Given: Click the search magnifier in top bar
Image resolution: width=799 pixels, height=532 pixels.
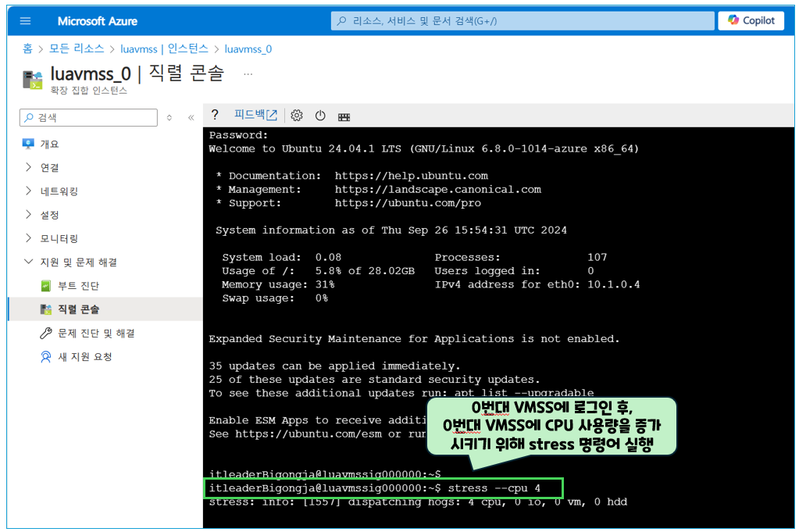Looking at the screenshot, I should point(342,21).
